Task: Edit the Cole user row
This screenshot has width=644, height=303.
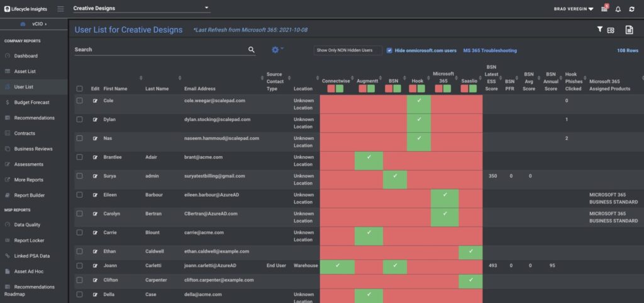Action: click(x=96, y=101)
